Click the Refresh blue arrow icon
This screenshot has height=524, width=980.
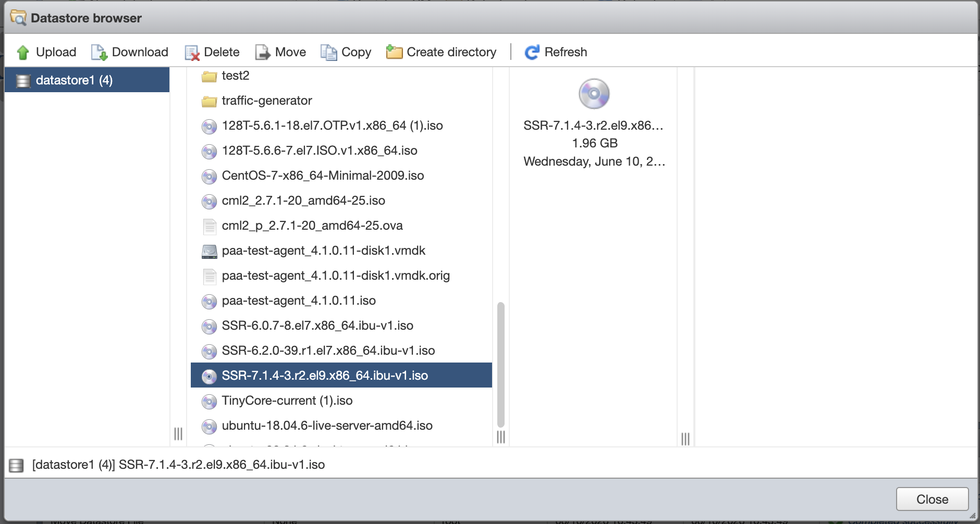pyautogui.click(x=532, y=52)
